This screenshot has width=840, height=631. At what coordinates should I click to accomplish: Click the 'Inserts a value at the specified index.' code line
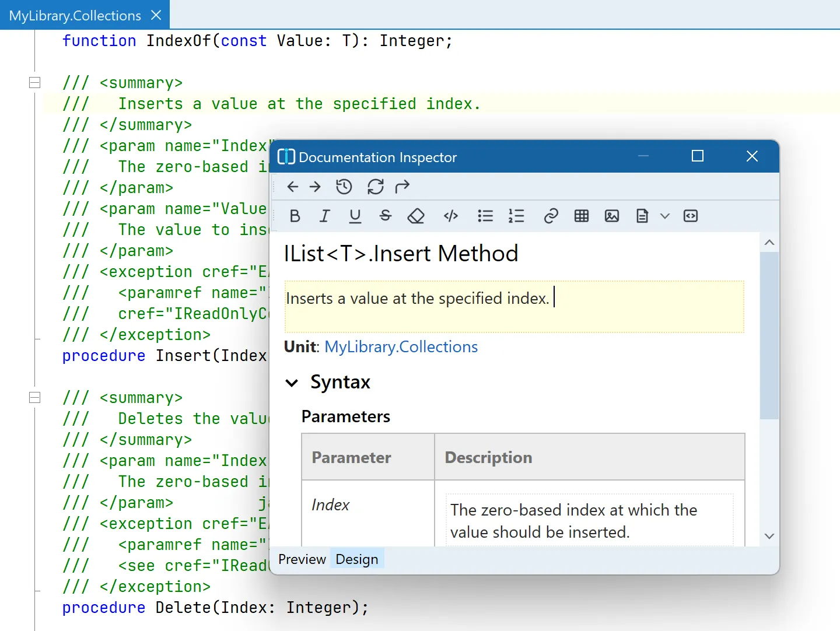pyautogui.click(x=271, y=104)
